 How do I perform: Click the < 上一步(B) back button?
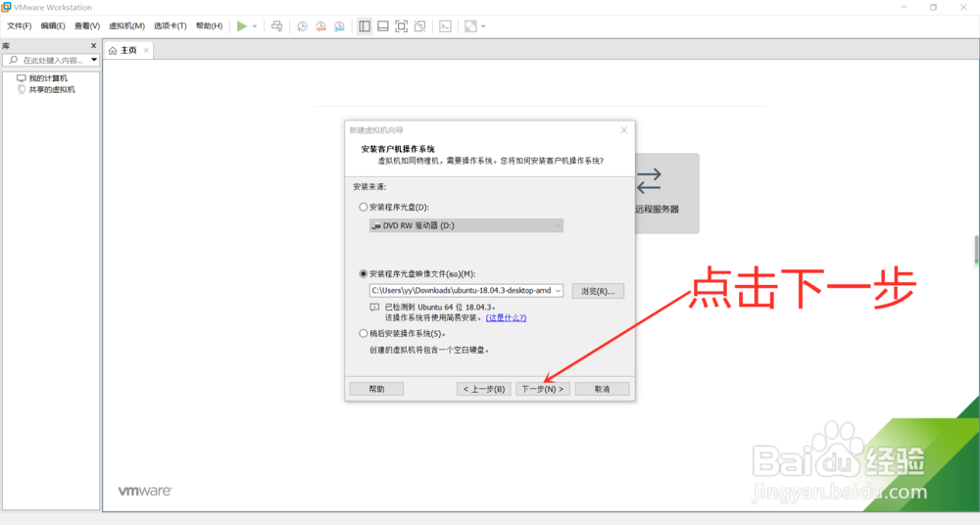(x=484, y=389)
